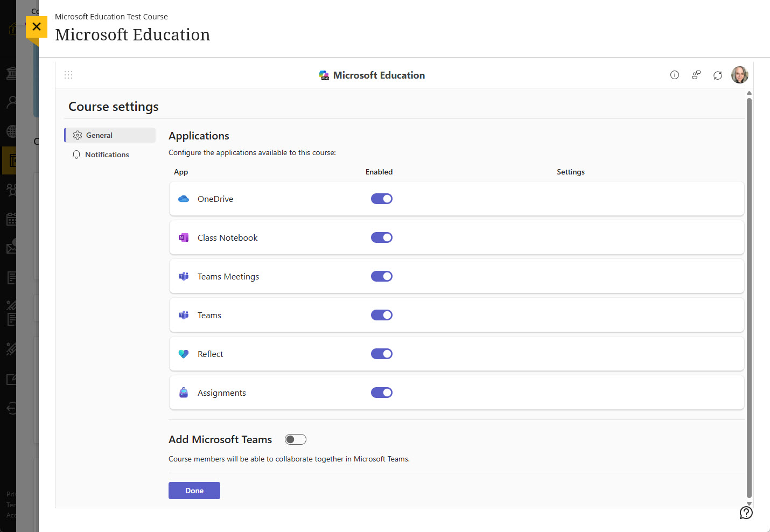
Task: Open the user profile avatar
Action: [x=739, y=75]
